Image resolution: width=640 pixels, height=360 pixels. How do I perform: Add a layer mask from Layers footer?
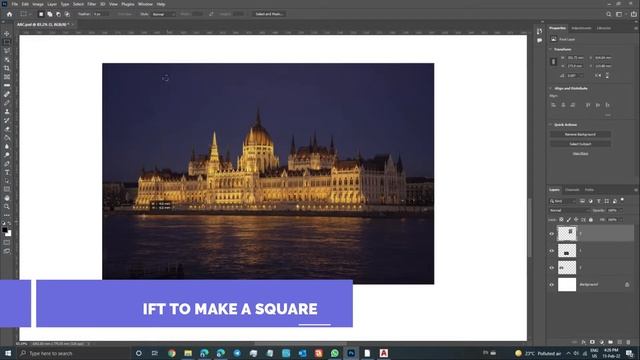click(592, 342)
